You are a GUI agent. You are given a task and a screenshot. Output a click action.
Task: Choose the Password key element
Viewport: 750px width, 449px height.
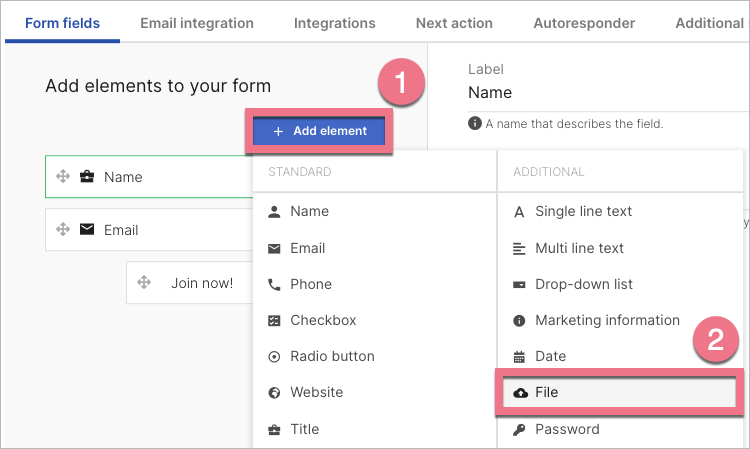pyautogui.click(x=566, y=429)
